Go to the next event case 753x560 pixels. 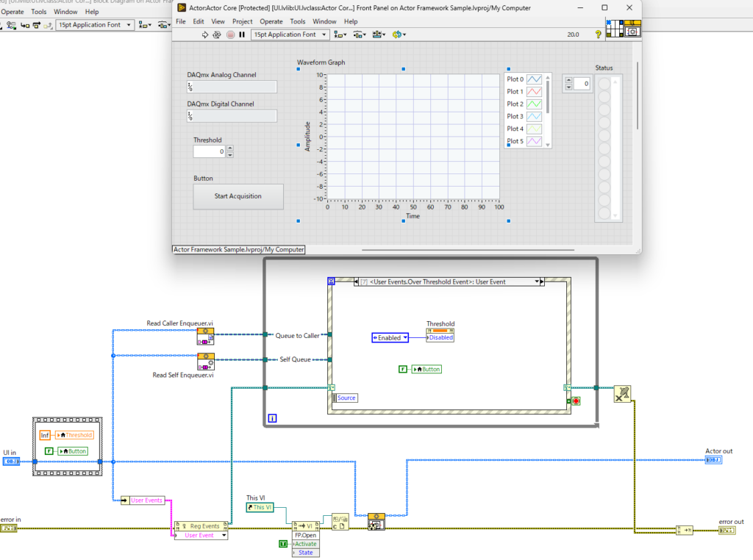[542, 281]
